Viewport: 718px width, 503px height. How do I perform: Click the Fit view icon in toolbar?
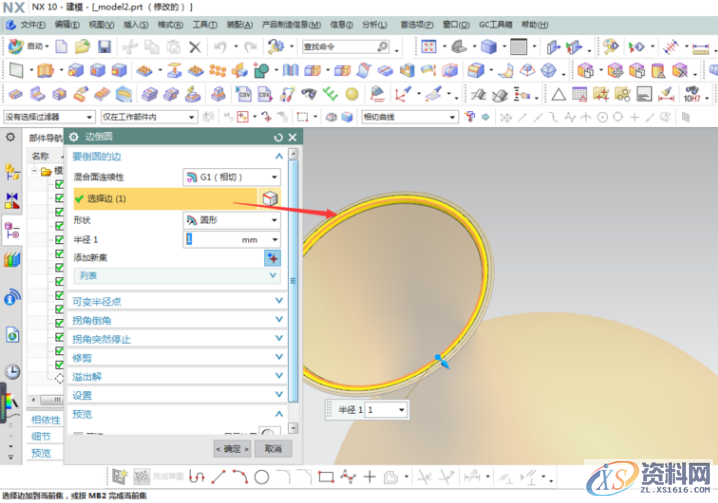click(x=428, y=46)
